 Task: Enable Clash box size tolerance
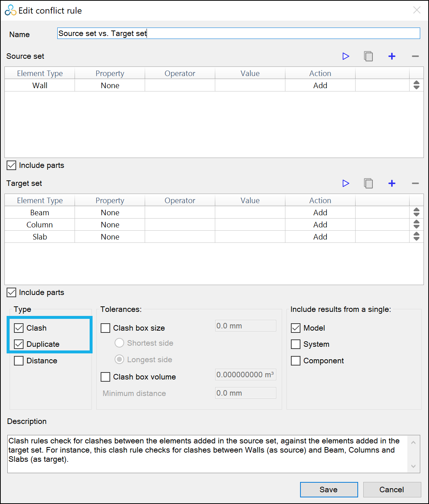[105, 328]
